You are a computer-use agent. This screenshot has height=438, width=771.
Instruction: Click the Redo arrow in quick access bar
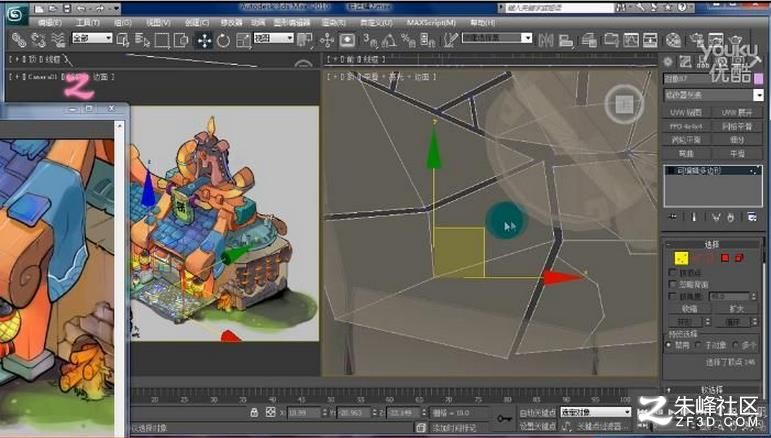click(100, 8)
